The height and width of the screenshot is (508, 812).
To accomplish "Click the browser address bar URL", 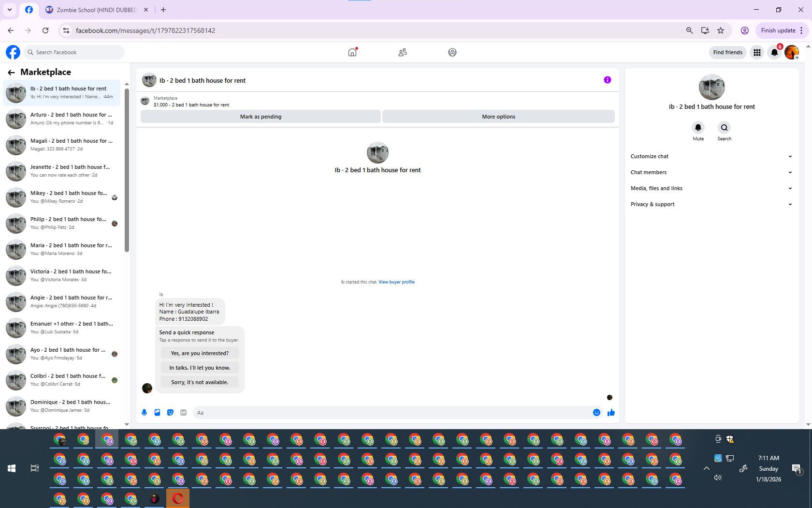I will pyautogui.click(x=145, y=30).
